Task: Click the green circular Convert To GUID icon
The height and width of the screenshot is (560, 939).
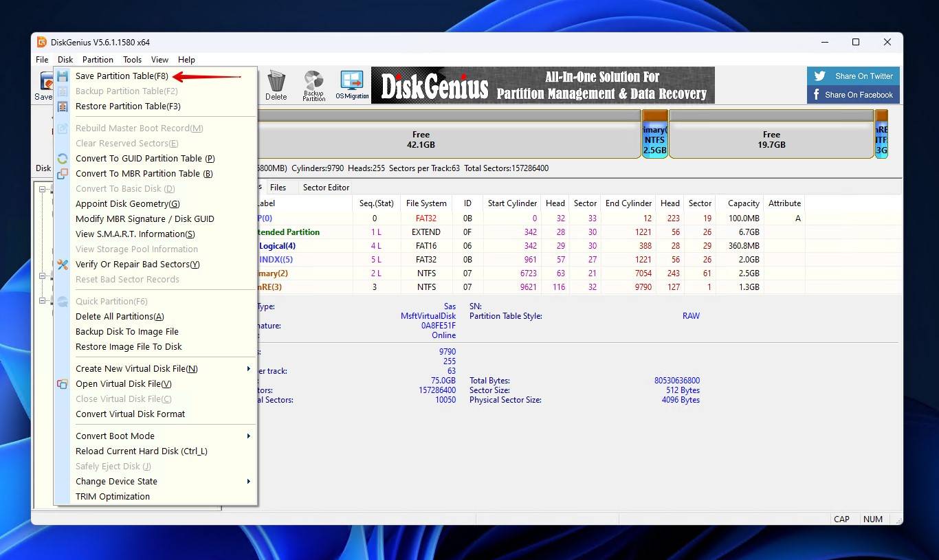Action: [x=63, y=159]
